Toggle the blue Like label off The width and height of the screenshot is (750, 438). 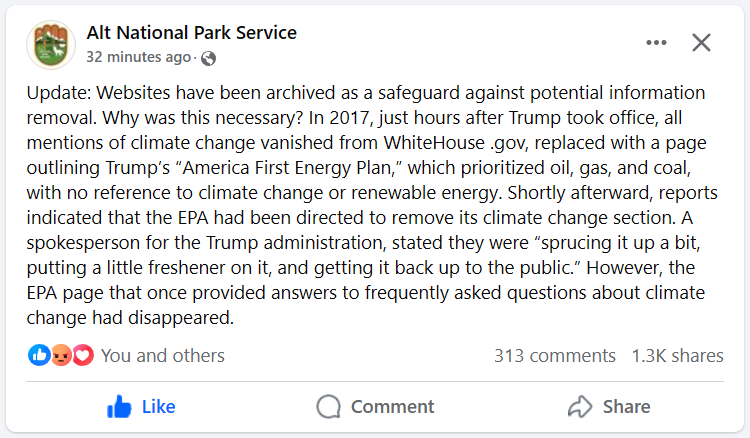(x=158, y=406)
